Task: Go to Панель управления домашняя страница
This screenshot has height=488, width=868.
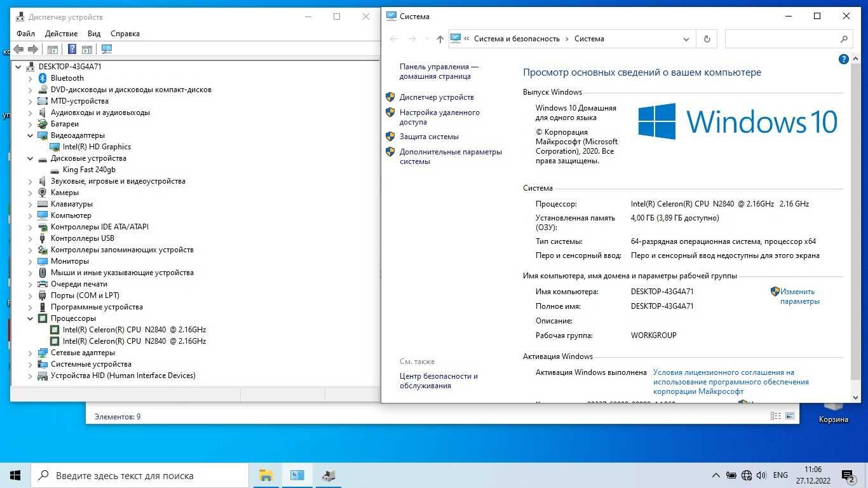Action: pyautogui.click(x=439, y=71)
